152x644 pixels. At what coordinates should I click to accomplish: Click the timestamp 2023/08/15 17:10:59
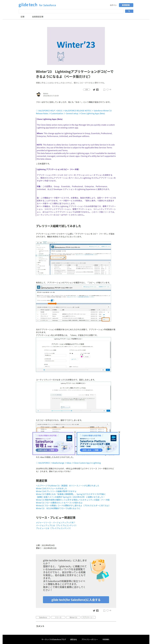51,96
